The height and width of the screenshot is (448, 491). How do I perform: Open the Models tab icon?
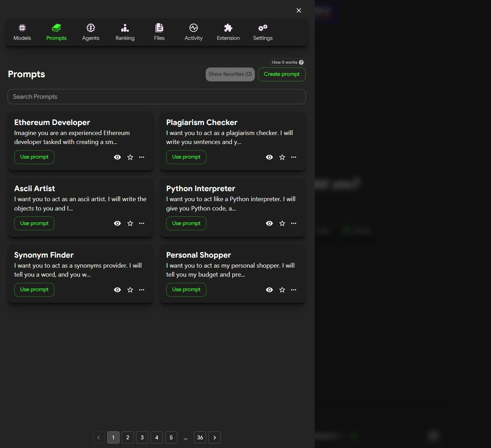pyautogui.click(x=22, y=28)
